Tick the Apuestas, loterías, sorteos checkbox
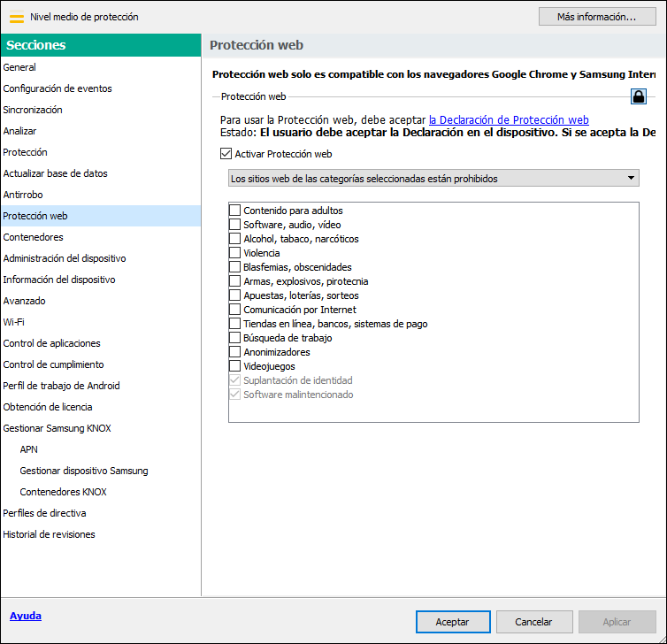The image size is (667, 644). [235, 295]
